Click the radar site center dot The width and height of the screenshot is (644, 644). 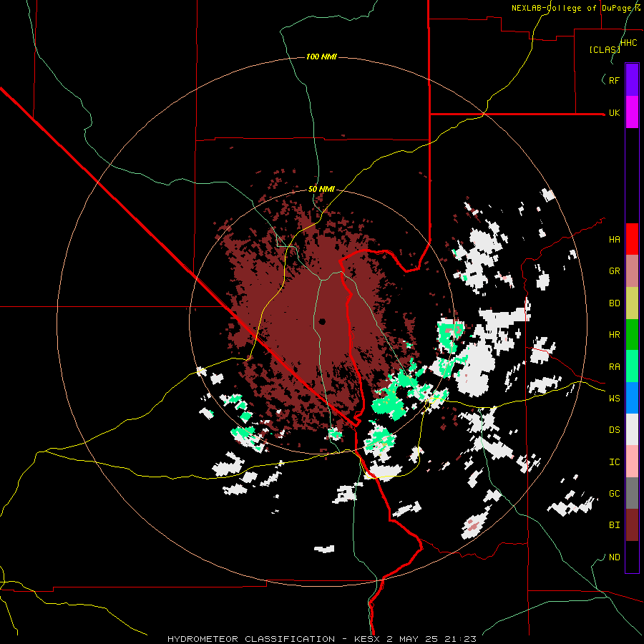point(322,321)
